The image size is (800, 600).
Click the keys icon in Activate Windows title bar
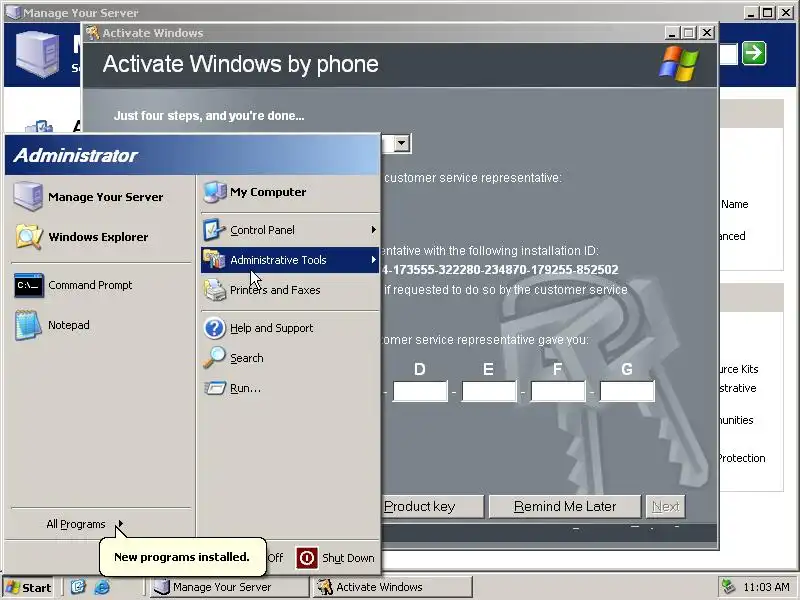pos(92,33)
